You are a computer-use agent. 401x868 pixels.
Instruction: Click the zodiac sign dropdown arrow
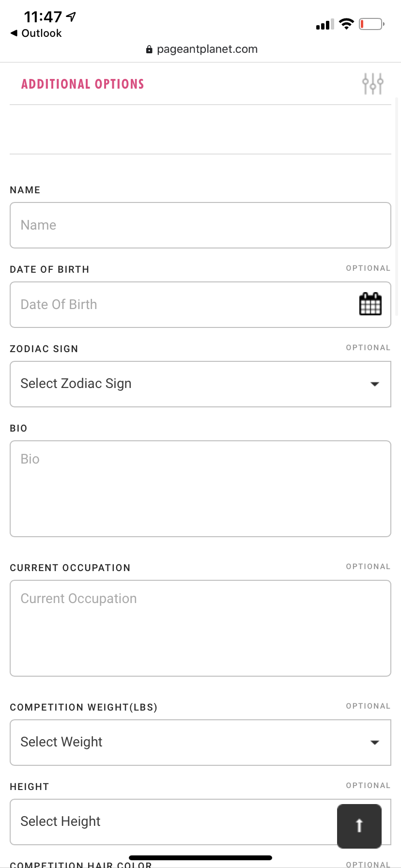pyautogui.click(x=374, y=384)
